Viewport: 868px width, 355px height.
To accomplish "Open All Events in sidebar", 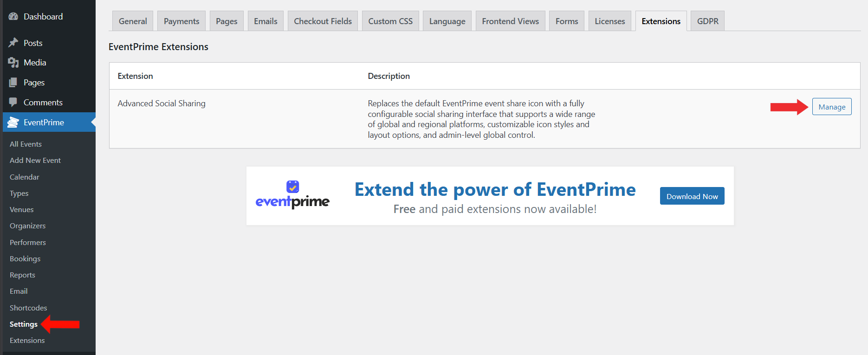I will pyautogui.click(x=26, y=144).
